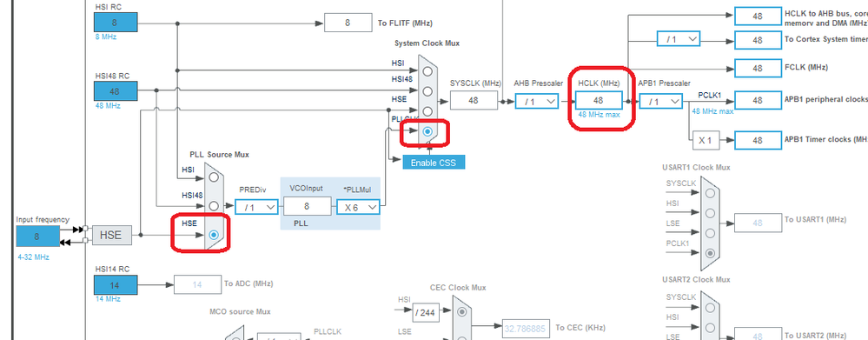Click the "CEC Clock Mux" label
This screenshot has width=868, height=340.
click(458, 288)
